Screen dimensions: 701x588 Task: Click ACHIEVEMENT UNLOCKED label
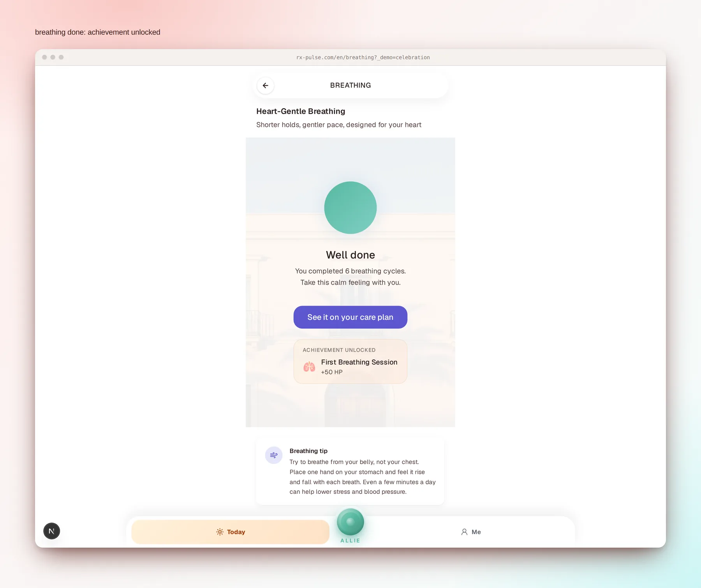coord(339,350)
